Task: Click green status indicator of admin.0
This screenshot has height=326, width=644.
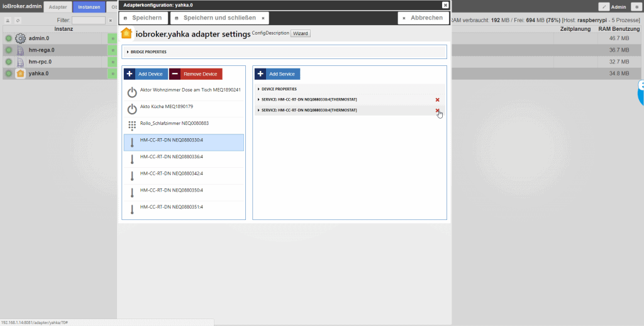Action: point(9,38)
